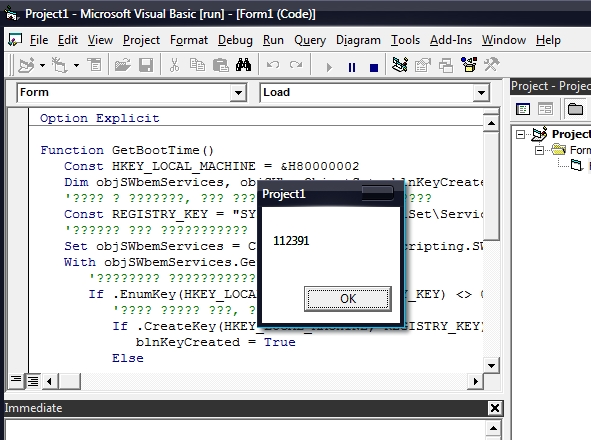The height and width of the screenshot is (440, 591).
Task: Click the Start run button
Action: [x=329, y=67]
